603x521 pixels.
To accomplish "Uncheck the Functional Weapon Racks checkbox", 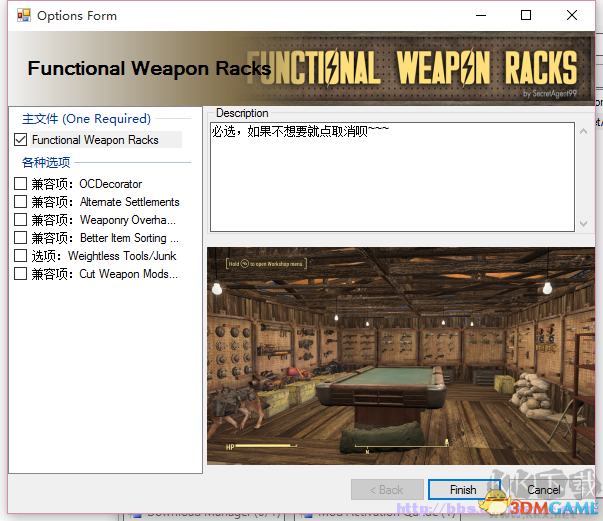I will 20,140.
